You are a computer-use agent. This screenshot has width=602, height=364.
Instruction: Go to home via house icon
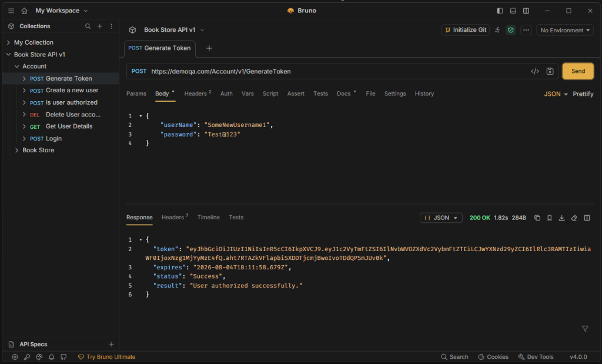(x=24, y=11)
